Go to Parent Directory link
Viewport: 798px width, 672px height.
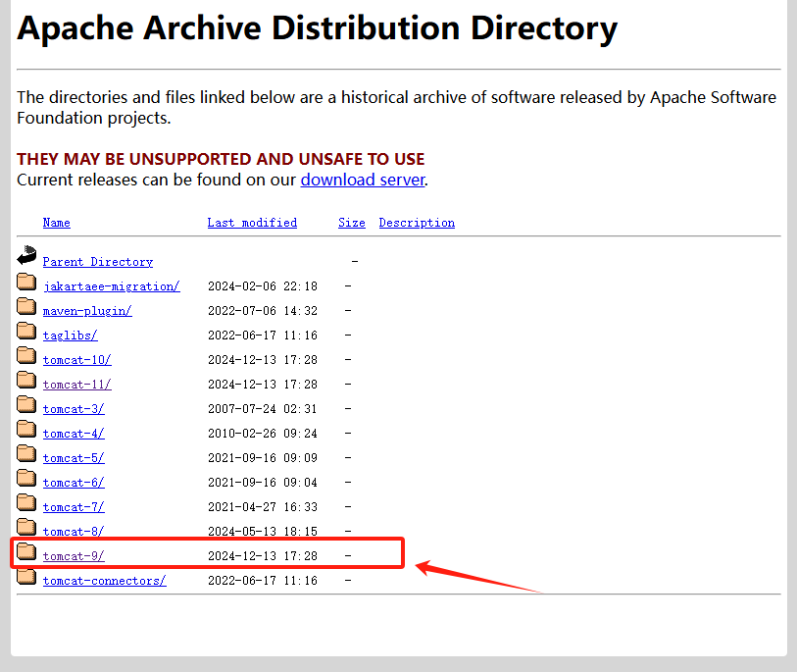point(98,262)
